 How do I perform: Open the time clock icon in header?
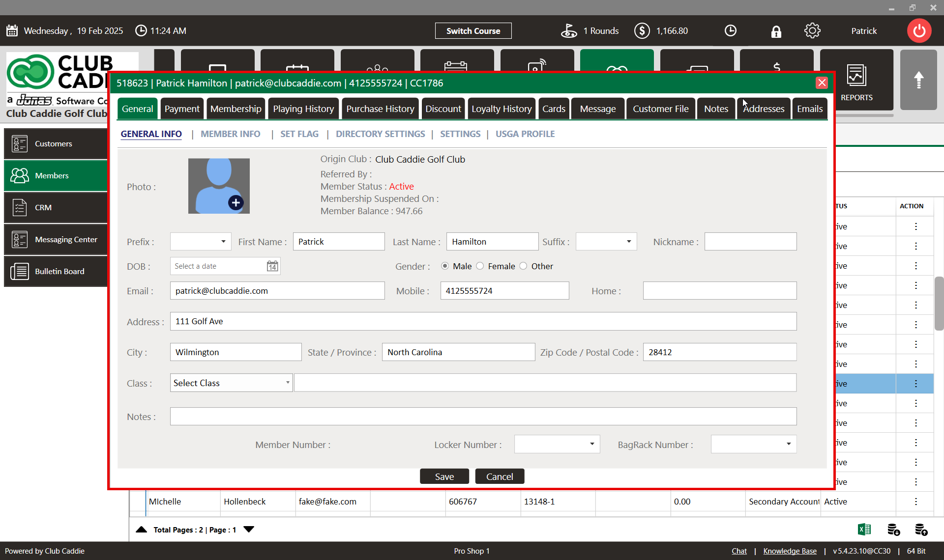click(731, 31)
